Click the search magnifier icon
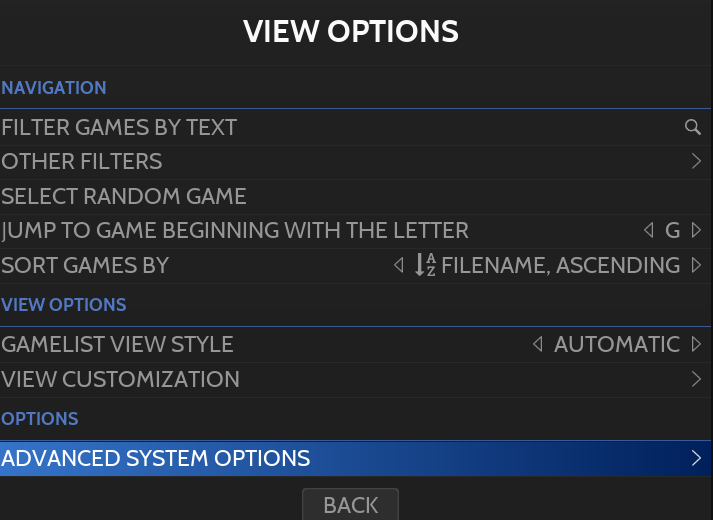The height and width of the screenshot is (520, 713). pos(692,127)
